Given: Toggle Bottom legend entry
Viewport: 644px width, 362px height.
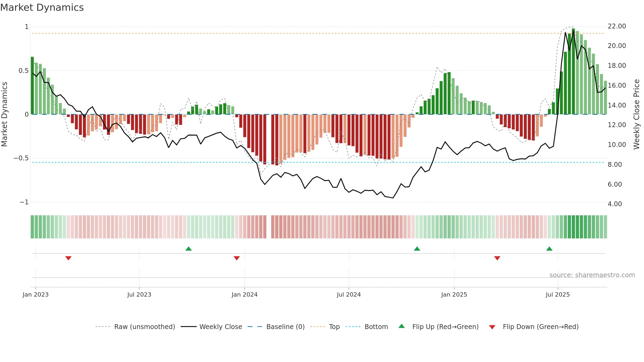Looking at the screenshot, I should coord(367,327).
